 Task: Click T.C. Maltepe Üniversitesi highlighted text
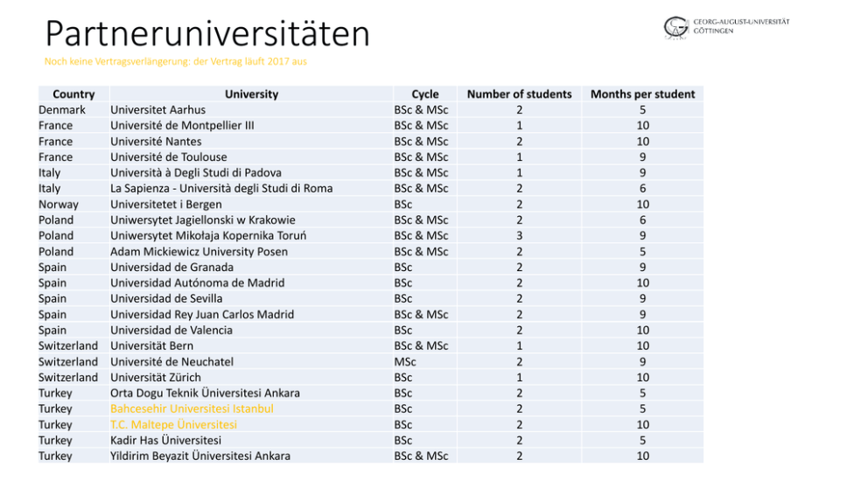coord(173,424)
